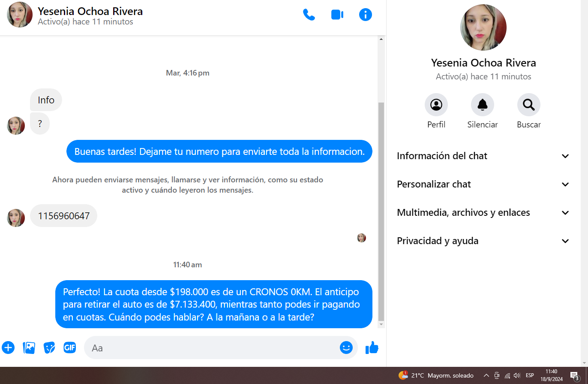Click Yesenia Ochoa Rivera name in chat header
Image resolution: width=588 pixels, height=384 pixels.
pyautogui.click(x=90, y=12)
